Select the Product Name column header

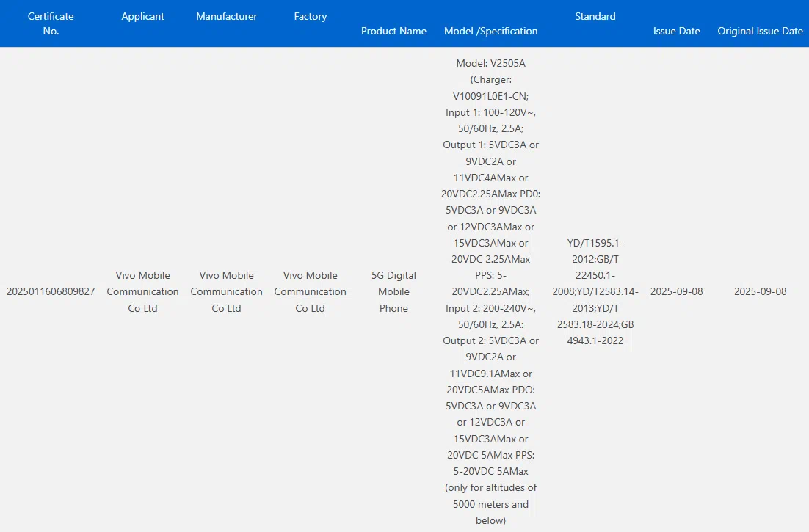pos(393,31)
